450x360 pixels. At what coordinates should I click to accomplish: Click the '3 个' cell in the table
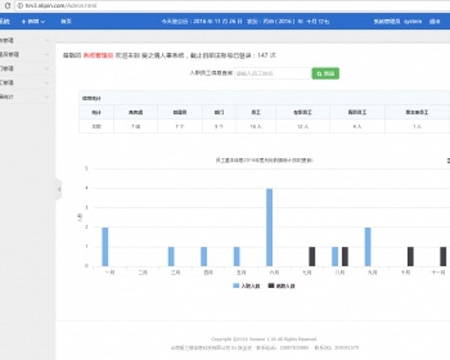pyautogui.click(x=219, y=126)
